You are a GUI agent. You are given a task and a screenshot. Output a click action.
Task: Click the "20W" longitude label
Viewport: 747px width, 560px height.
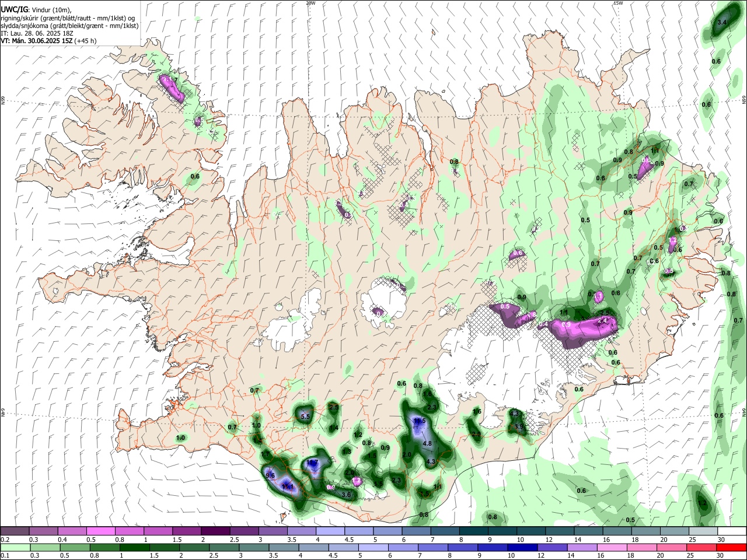click(x=310, y=3)
